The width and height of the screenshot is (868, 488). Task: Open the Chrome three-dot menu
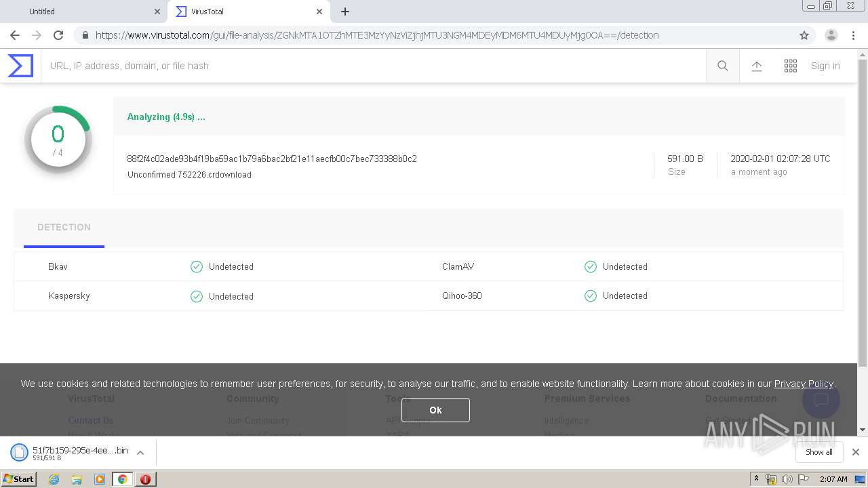pos(854,35)
